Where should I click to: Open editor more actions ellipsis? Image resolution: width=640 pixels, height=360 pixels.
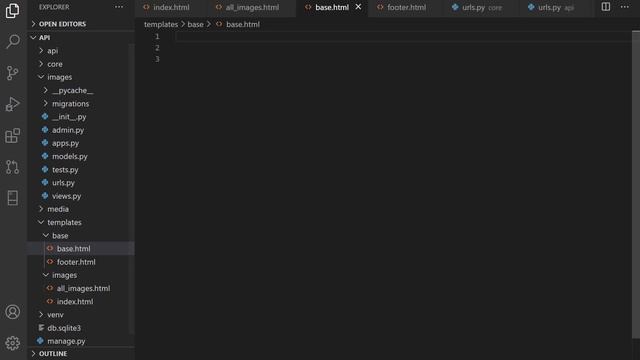pos(624,7)
